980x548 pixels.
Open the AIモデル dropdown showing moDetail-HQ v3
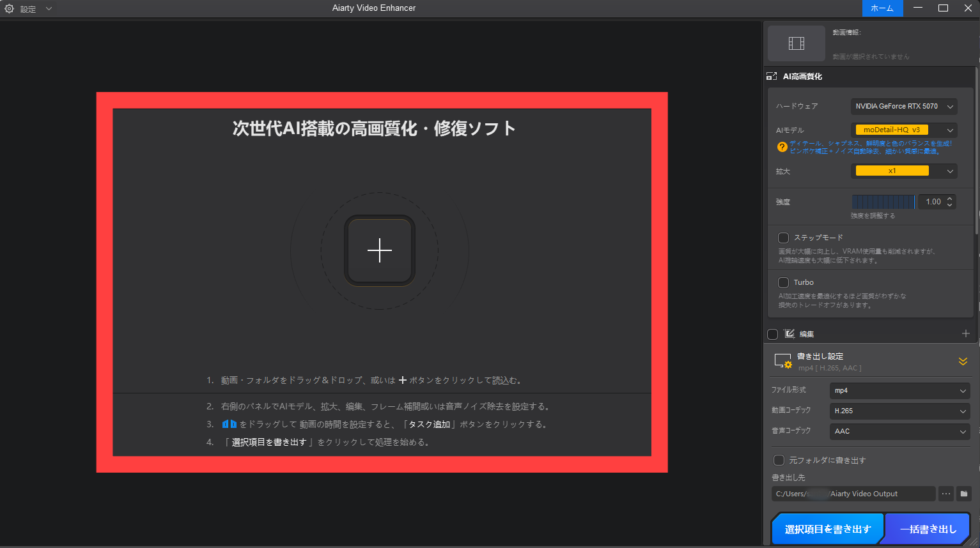[x=903, y=129]
